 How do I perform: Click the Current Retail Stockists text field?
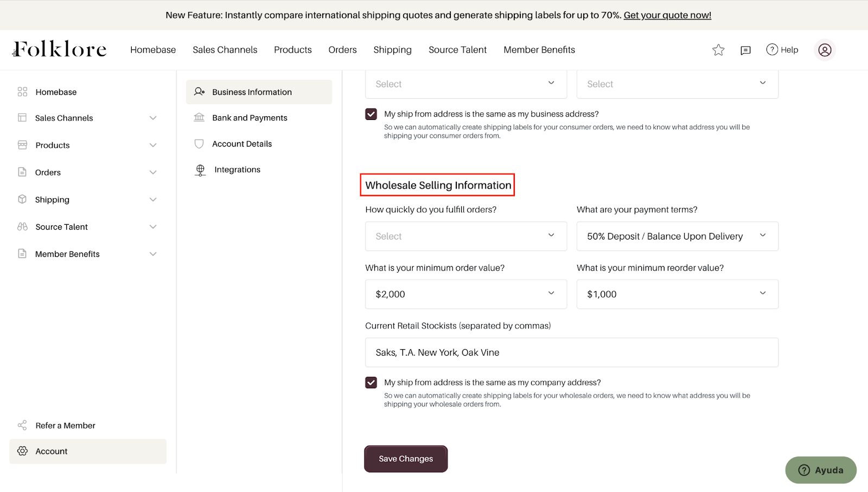click(x=571, y=352)
